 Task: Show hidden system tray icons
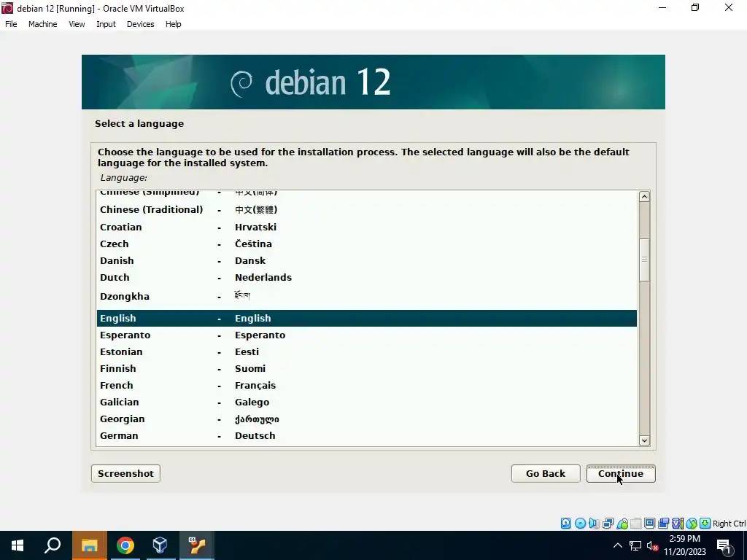[617, 545]
